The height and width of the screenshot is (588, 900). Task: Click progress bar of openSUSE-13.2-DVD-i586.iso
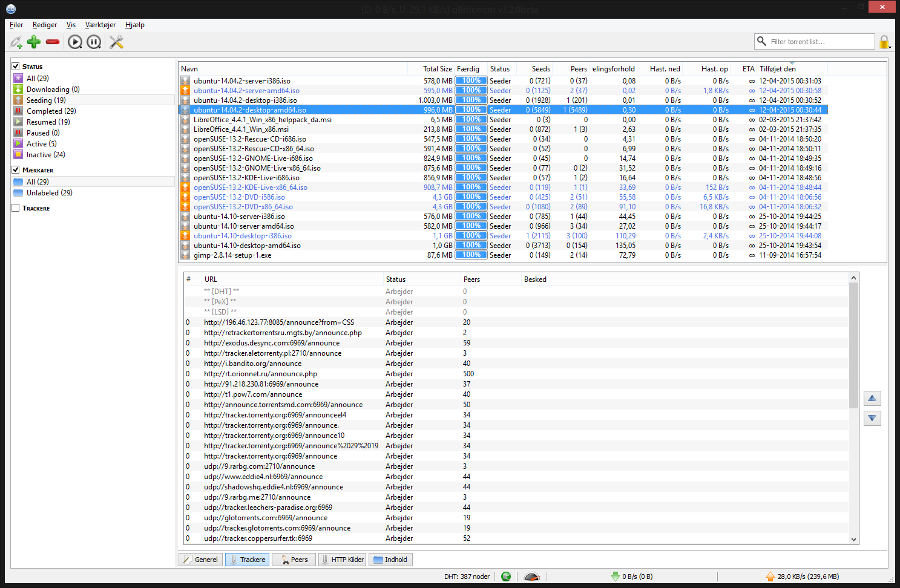[x=471, y=197]
